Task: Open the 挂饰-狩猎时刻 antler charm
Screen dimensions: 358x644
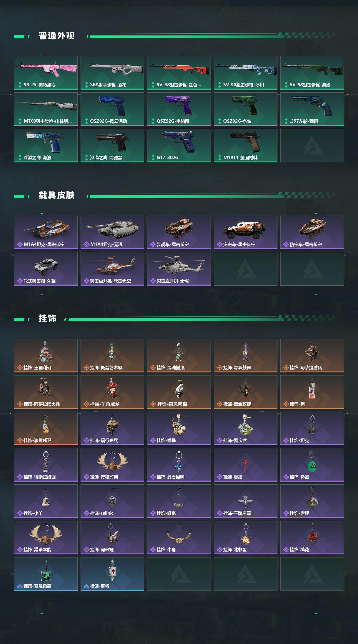Action: pyautogui.click(x=112, y=461)
